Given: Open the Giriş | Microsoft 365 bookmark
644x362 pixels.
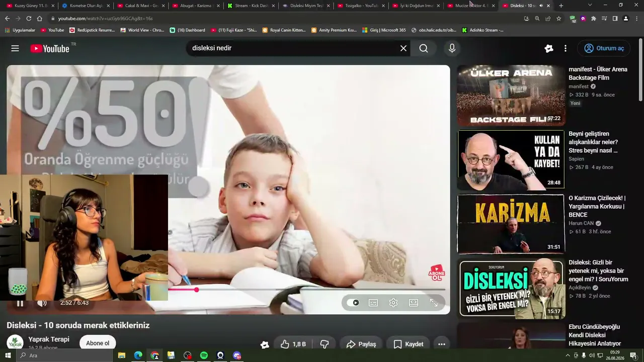Looking at the screenshot, I should (384, 30).
